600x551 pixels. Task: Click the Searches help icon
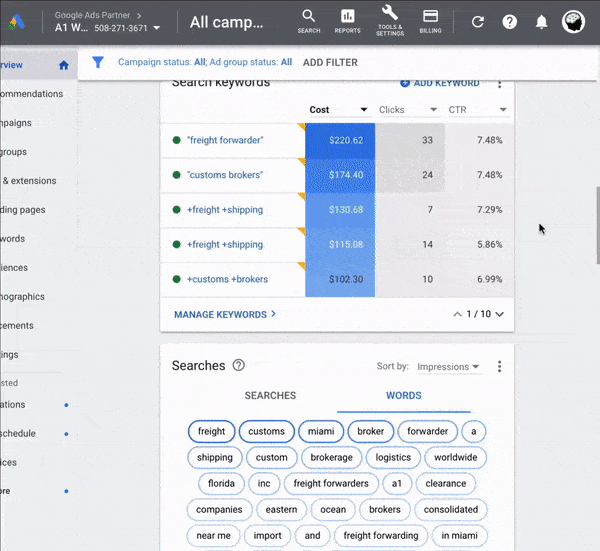tap(238, 365)
